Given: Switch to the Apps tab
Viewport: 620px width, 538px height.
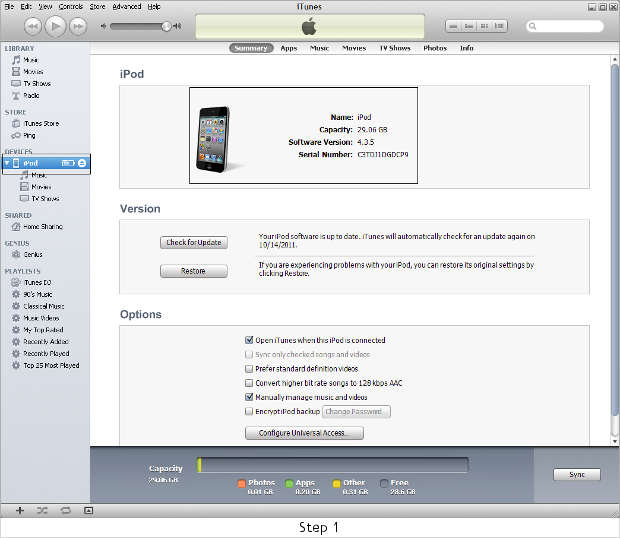Looking at the screenshot, I should tap(289, 48).
